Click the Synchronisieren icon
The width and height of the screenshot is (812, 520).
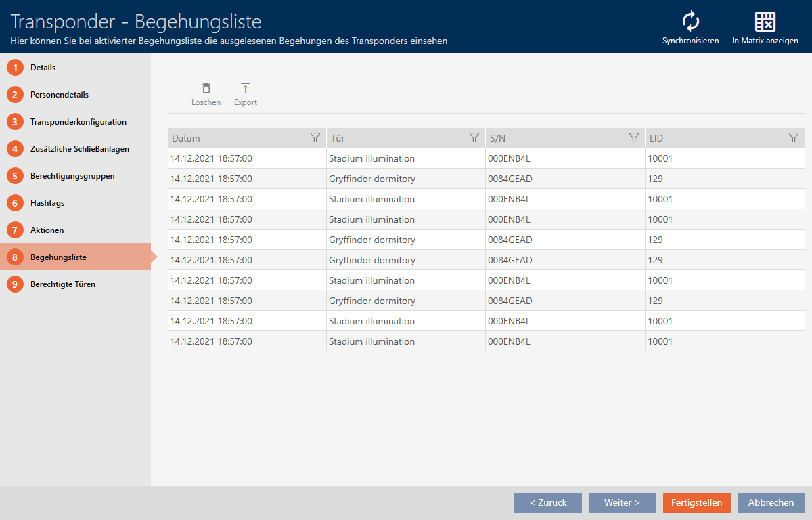pyautogui.click(x=690, y=22)
